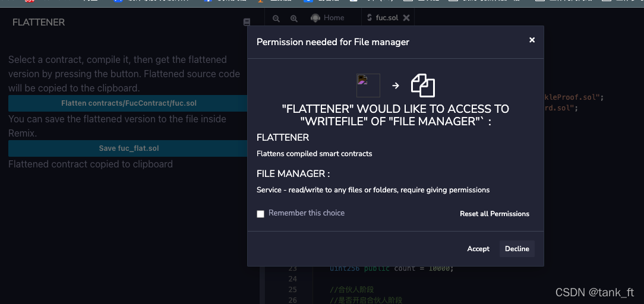Click the Flattener plugin icon in dialog
The image size is (644, 304).
point(368,85)
